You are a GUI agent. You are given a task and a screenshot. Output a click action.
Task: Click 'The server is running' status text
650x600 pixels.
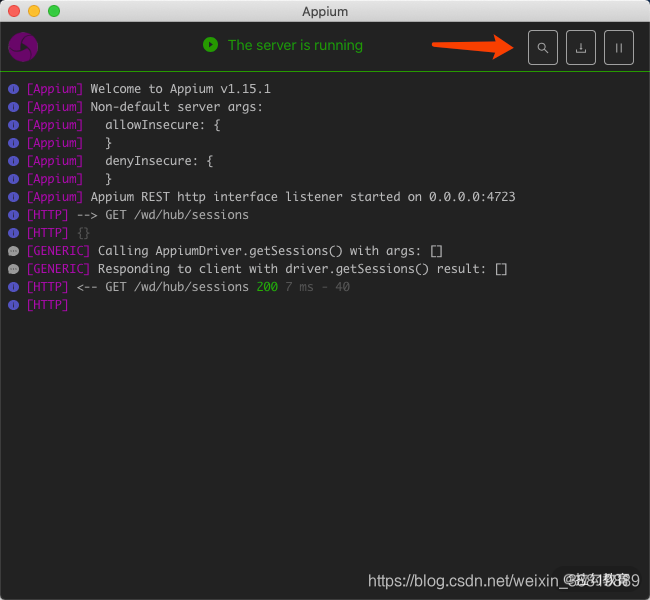295,45
